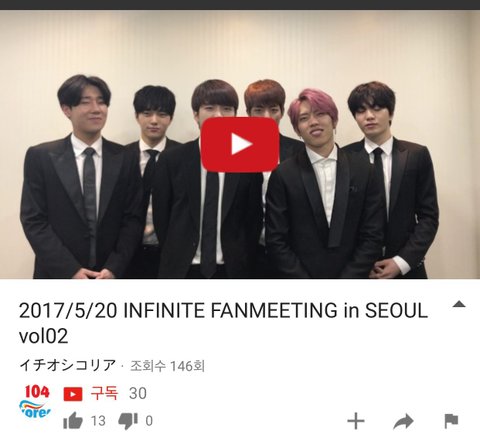Open the channel avatar with 104 logo

[x=35, y=402]
